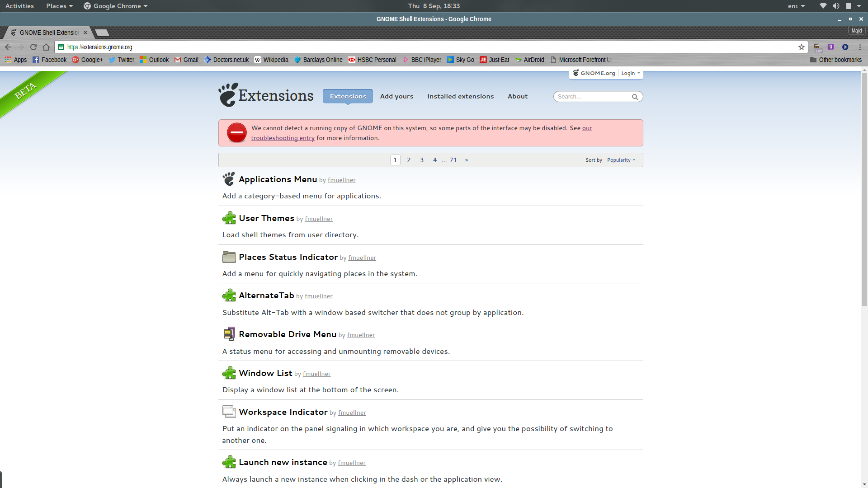Open the Window List extension title
The height and width of the screenshot is (488, 868).
pos(265,373)
